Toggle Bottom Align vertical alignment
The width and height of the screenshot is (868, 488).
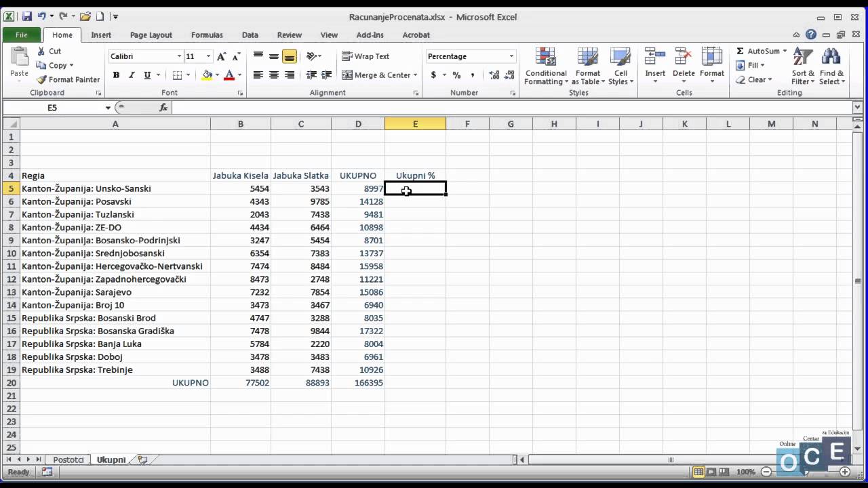tap(290, 56)
